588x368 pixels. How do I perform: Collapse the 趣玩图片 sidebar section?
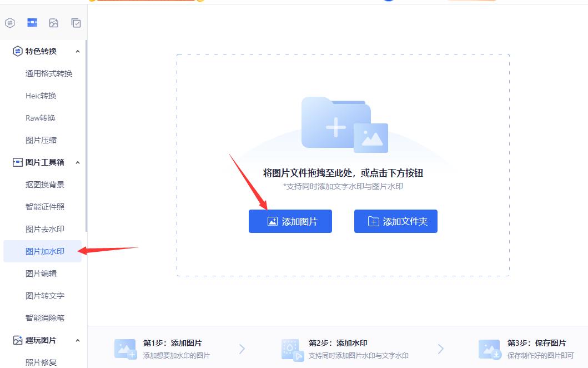point(77,340)
